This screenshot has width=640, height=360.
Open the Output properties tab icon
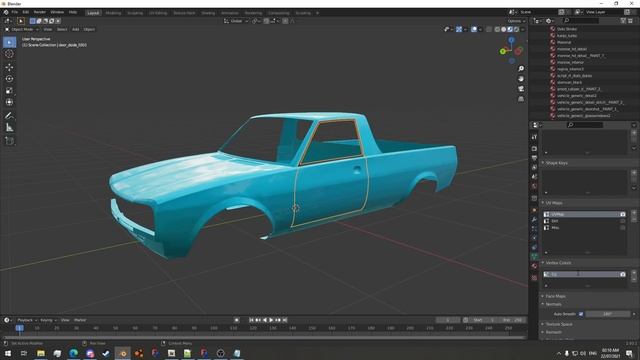(x=534, y=158)
